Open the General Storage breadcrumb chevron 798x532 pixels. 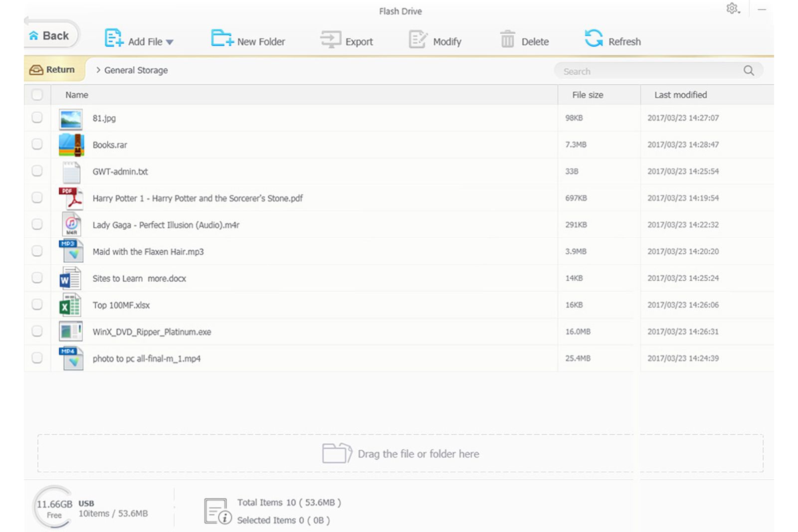point(98,70)
